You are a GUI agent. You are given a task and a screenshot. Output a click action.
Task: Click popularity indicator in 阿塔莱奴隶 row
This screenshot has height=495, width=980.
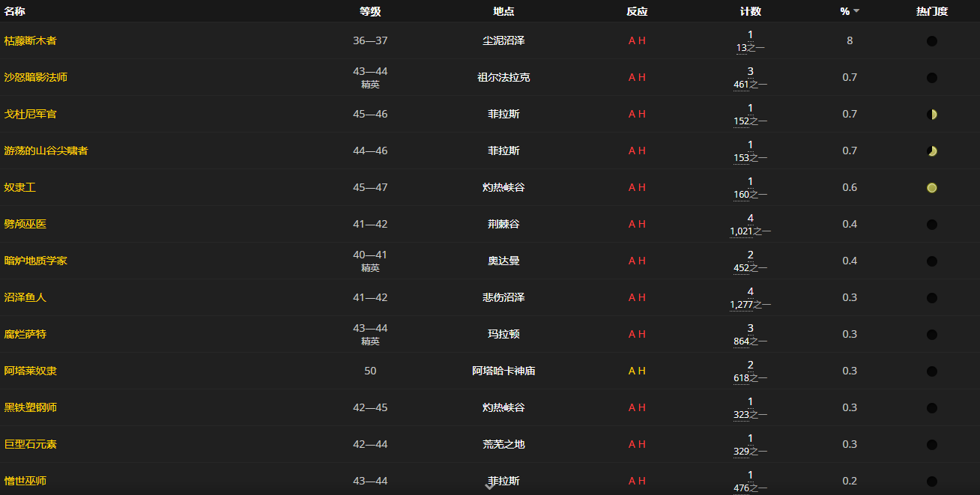[x=932, y=371]
